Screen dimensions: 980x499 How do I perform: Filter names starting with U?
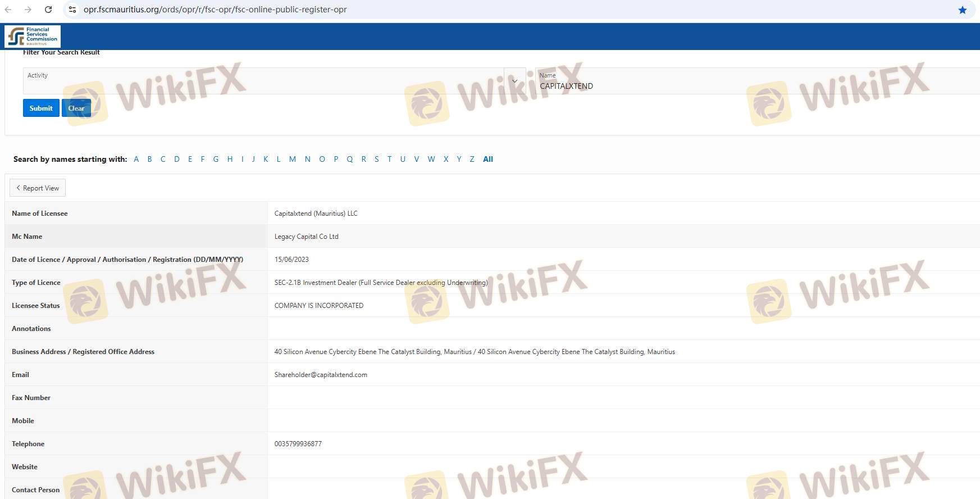click(403, 159)
